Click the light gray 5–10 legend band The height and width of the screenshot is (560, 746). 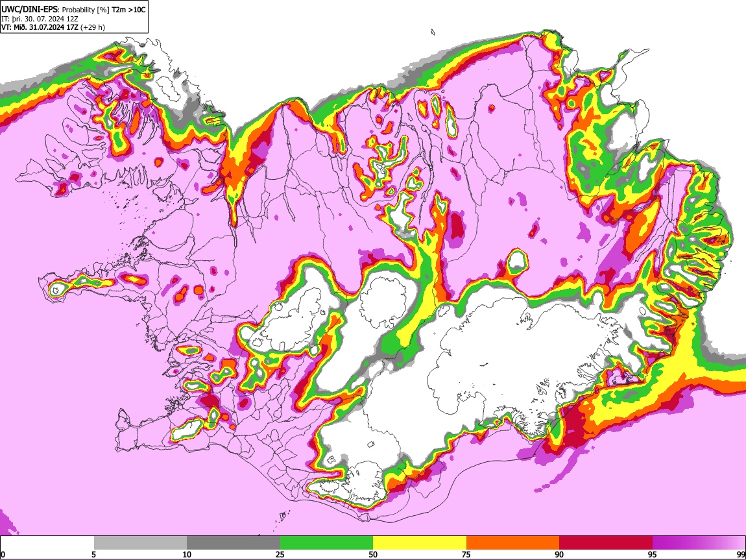(x=140, y=543)
